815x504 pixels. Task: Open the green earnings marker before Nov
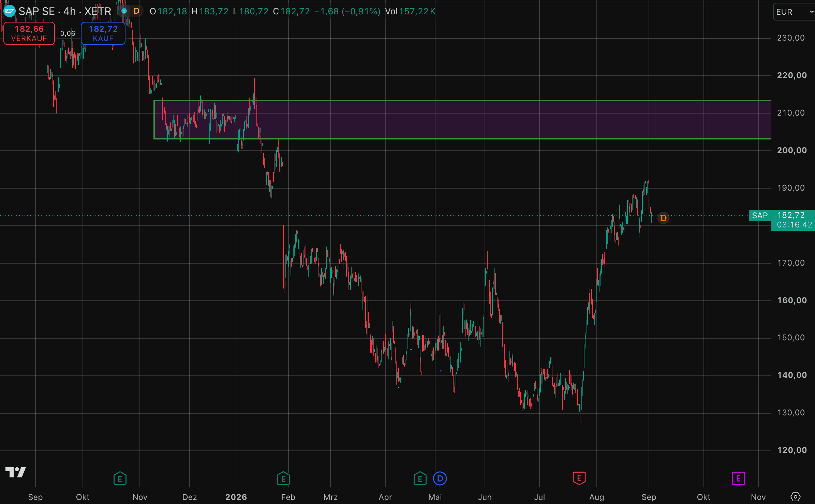point(120,478)
